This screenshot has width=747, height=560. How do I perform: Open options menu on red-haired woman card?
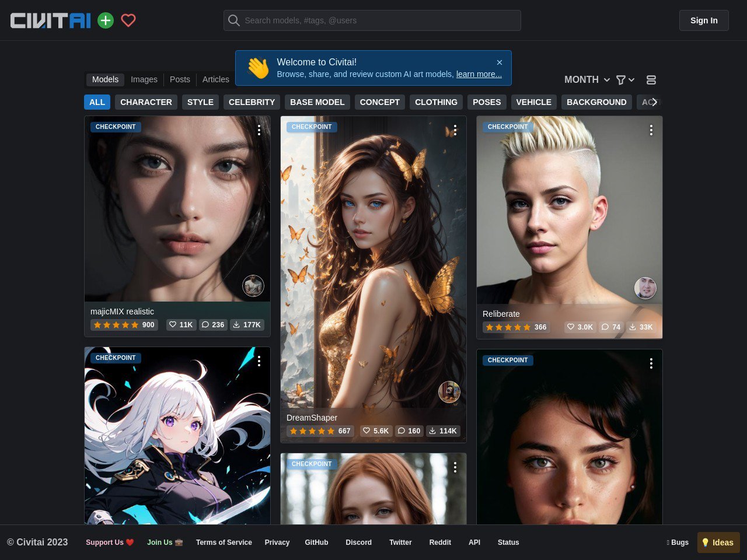pyautogui.click(x=455, y=467)
